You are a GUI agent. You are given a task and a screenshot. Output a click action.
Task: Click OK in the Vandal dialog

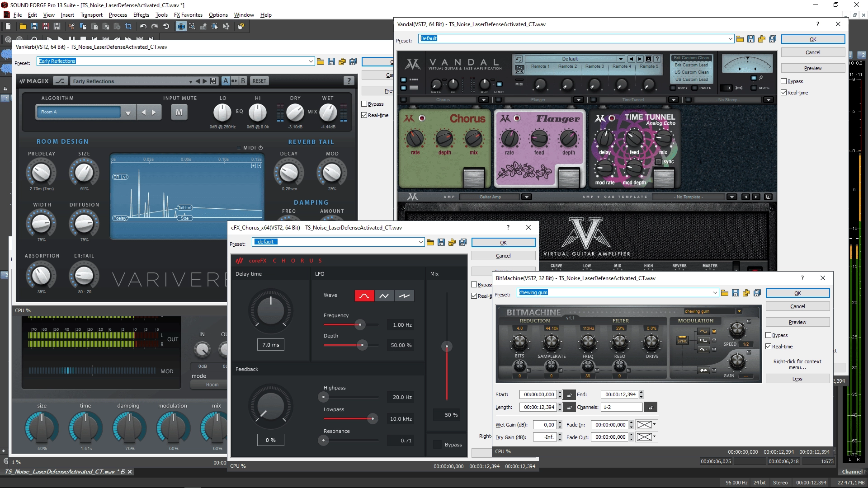[813, 39]
